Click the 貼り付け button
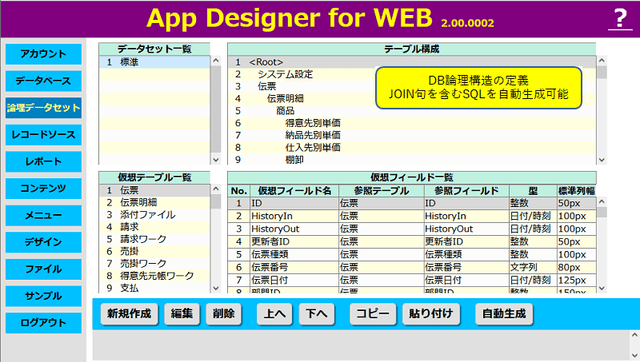Image resolution: width=640 pixels, height=362 pixels. pos(431,314)
